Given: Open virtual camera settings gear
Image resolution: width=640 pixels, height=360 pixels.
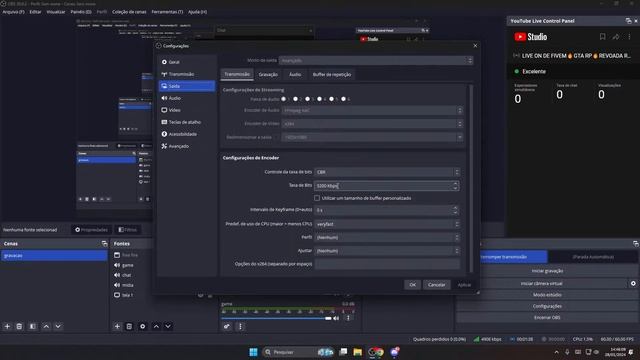Looking at the screenshot, I should 633,283.
